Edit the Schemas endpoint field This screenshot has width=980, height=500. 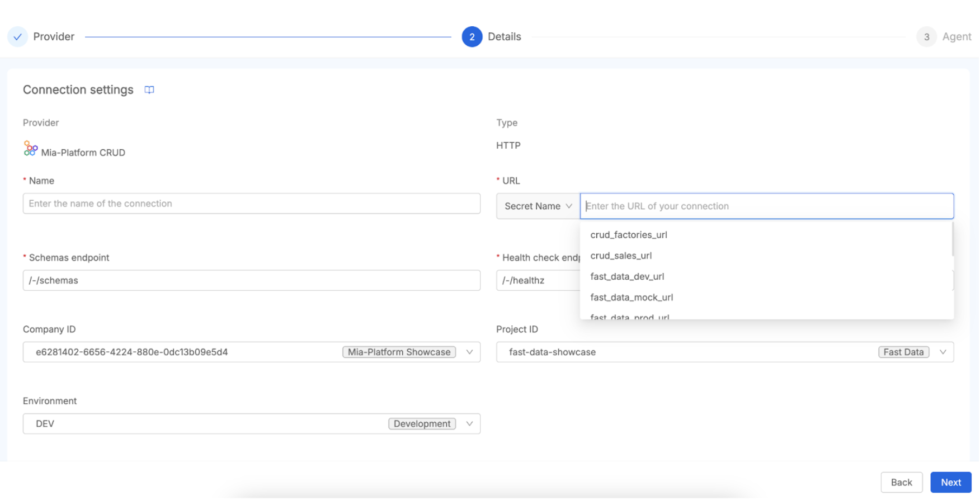251,281
